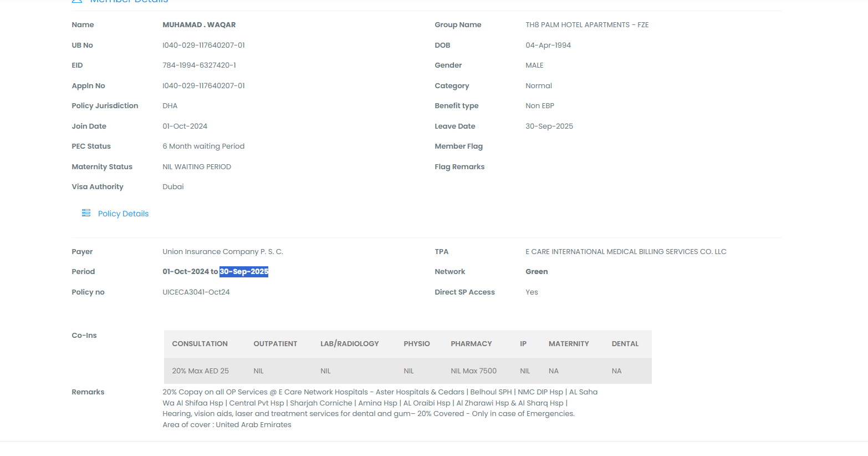Open the Policy Details link
Viewport: 868px width, 456px height.
(123, 214)
